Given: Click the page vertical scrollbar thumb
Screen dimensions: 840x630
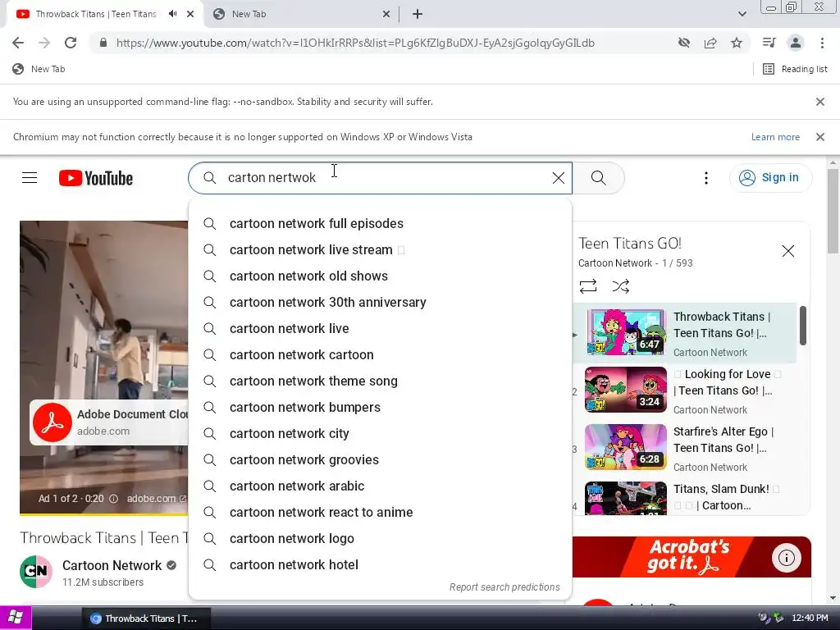Looking at the screenshot, I should [x=833, y=211].
